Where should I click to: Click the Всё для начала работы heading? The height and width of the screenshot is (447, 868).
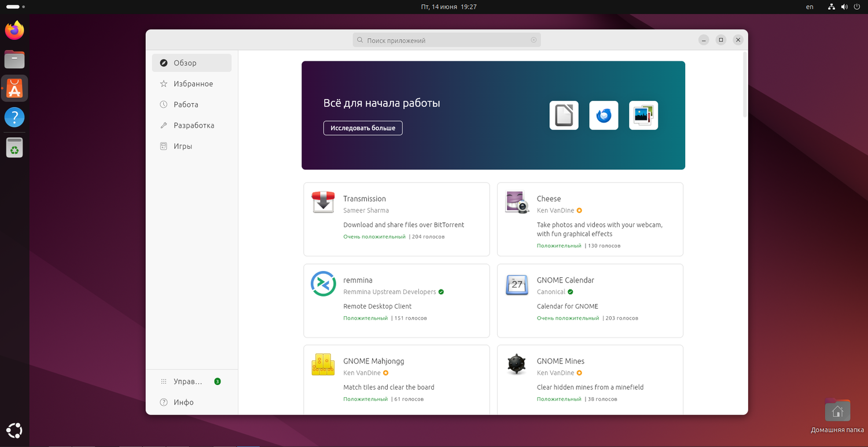(x=382, y=104)
